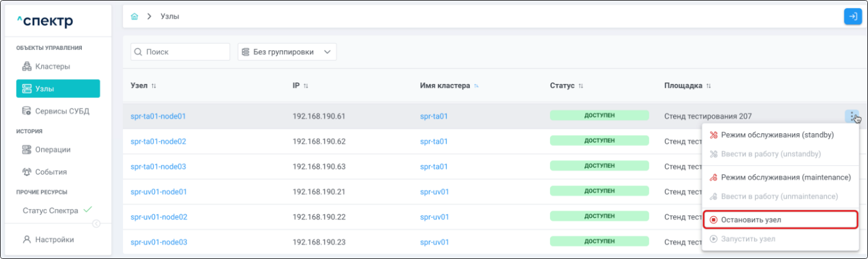Open the Без группировки dropdown
The width and height of the screenshot is (868, 259).
click(x=287, y=52)
